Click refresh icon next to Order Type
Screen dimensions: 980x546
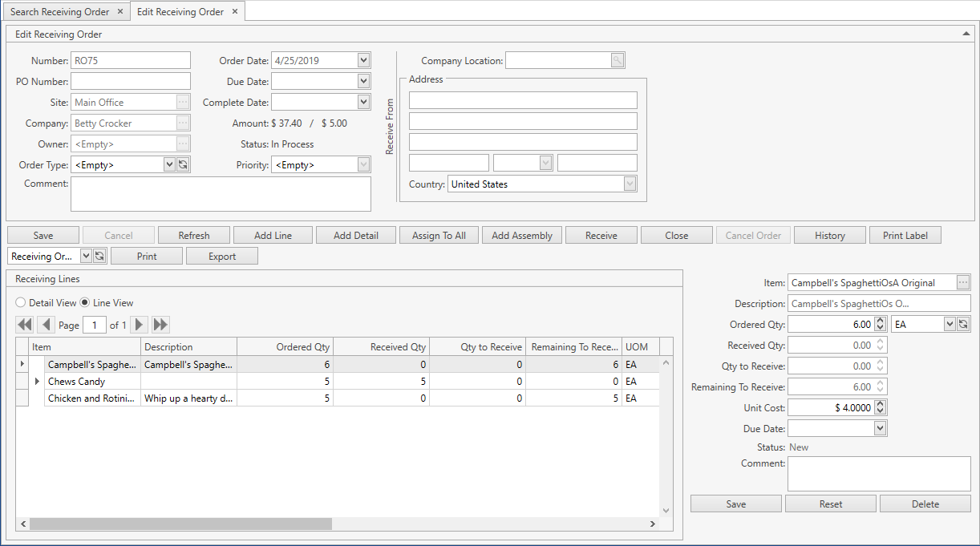pos(183,164)
